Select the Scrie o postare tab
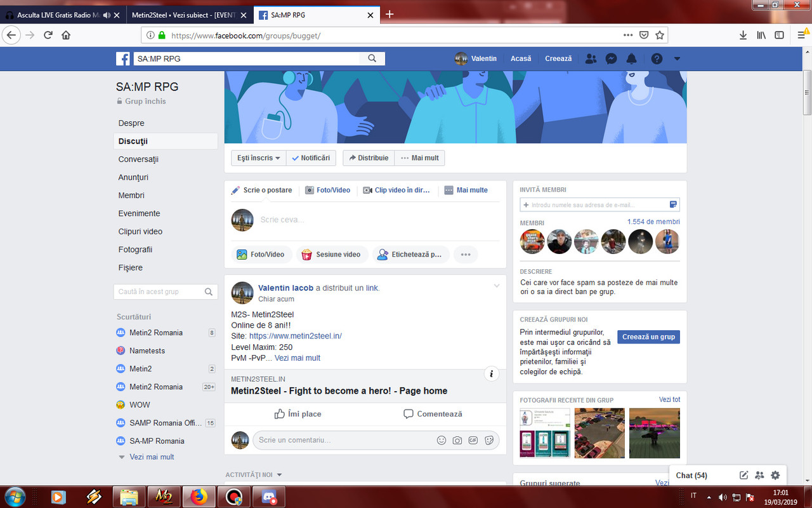The image size is (812, 508). point(261,190)
